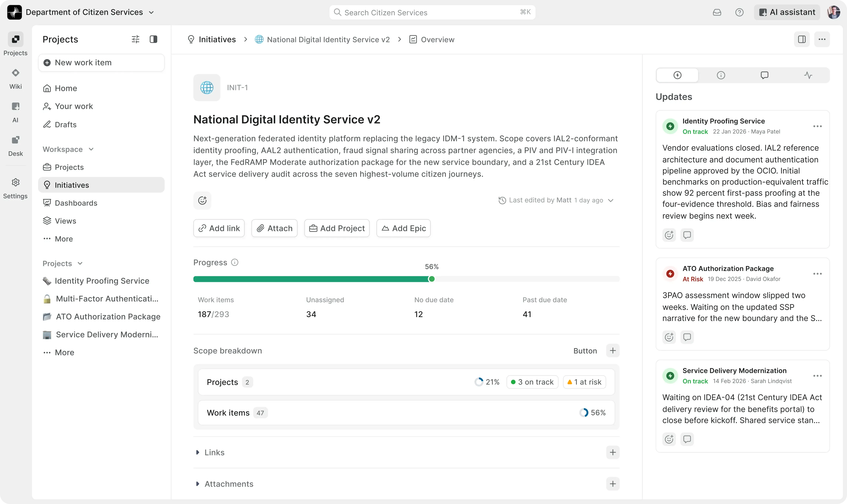The image size is (847, 504).
Task: Click the Search Citizen Services field
Action: [432, 12]
